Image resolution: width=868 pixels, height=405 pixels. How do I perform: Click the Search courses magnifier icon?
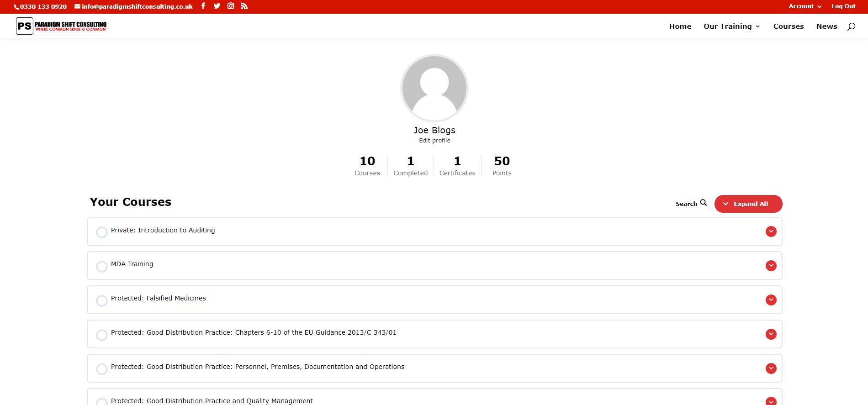(x=704, y=203)
